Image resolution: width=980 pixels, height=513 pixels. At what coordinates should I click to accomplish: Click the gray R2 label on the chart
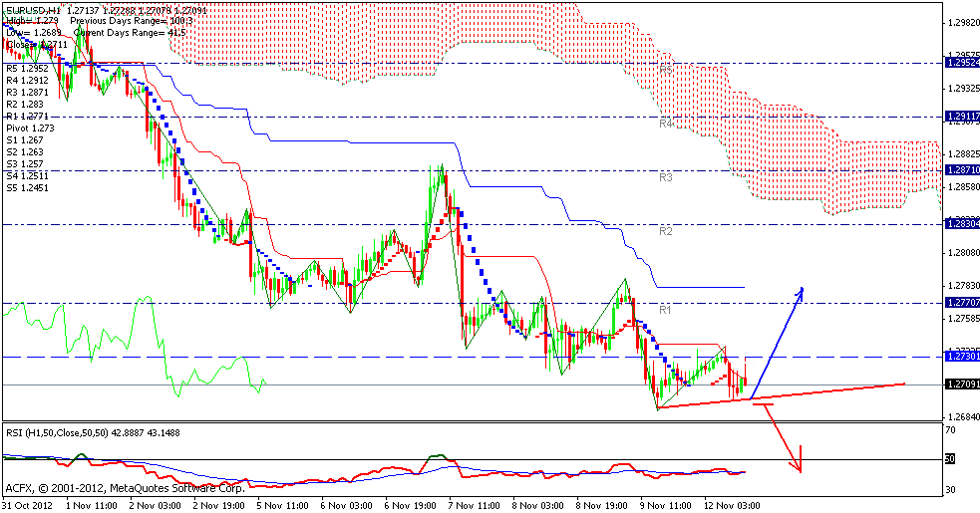(667, 230)
